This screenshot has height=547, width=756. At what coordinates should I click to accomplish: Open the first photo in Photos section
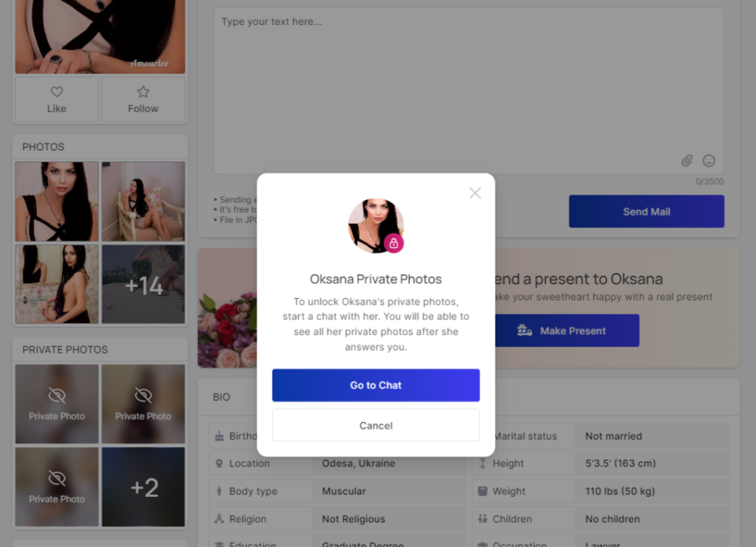pyautogui.click(x=57, y=202)
